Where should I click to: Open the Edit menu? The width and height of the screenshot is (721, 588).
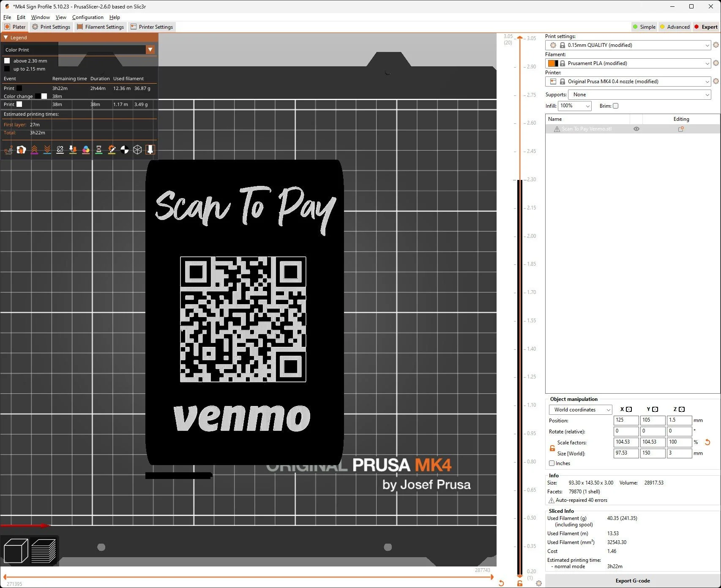[21, 17]
